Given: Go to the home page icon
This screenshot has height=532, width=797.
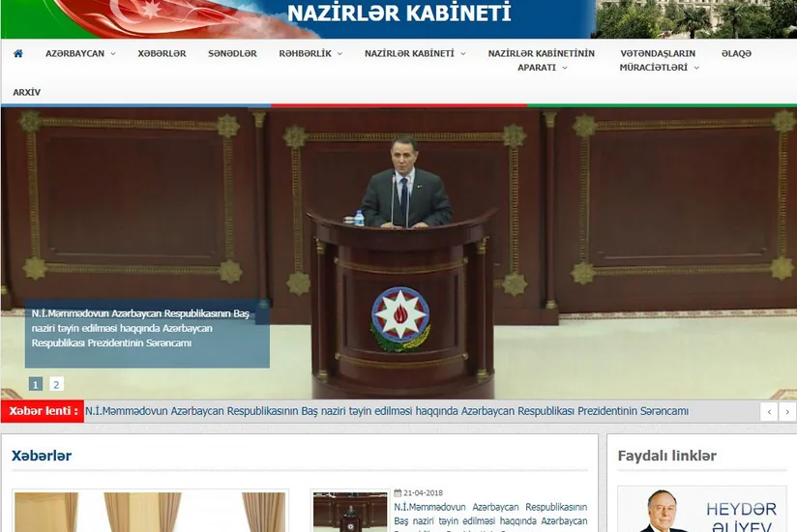Looking at the screenshot, I should coord(18,53).
